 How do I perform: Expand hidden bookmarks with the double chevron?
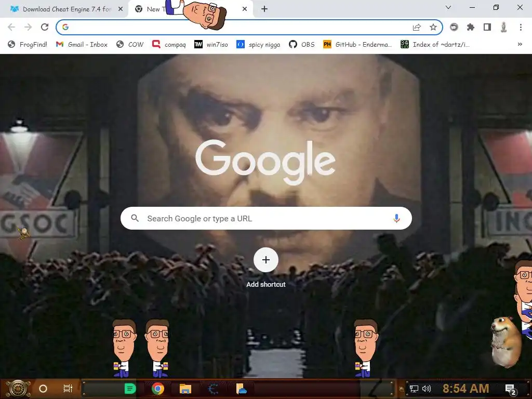click(x=520, y=44)
